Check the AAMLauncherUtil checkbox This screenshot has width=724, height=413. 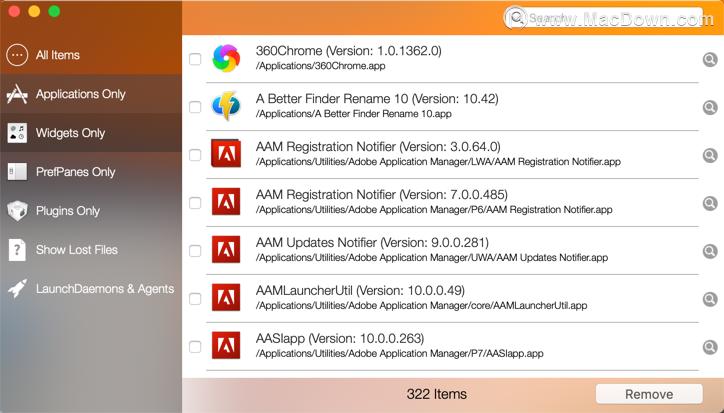pyautogui.click(x=195, y=299)
